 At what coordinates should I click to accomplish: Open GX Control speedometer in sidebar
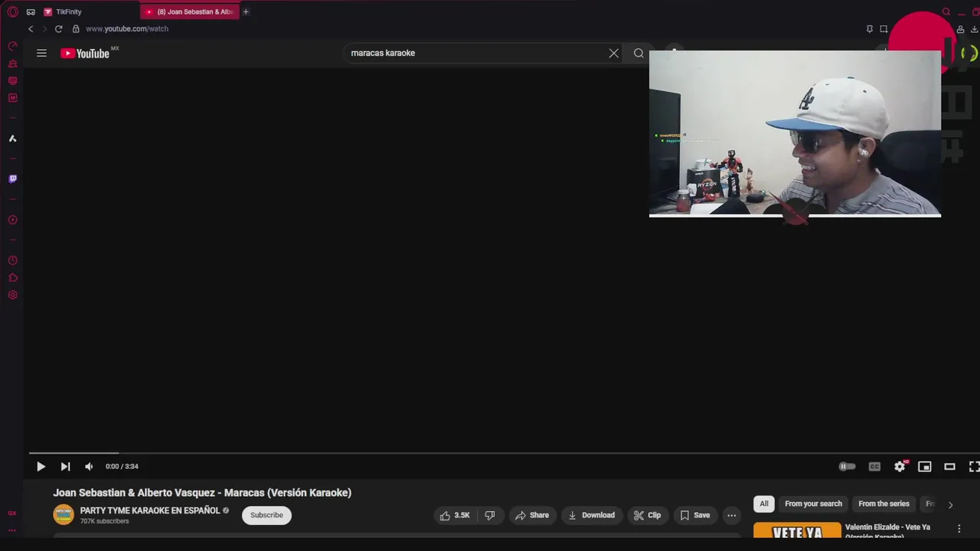12,46
